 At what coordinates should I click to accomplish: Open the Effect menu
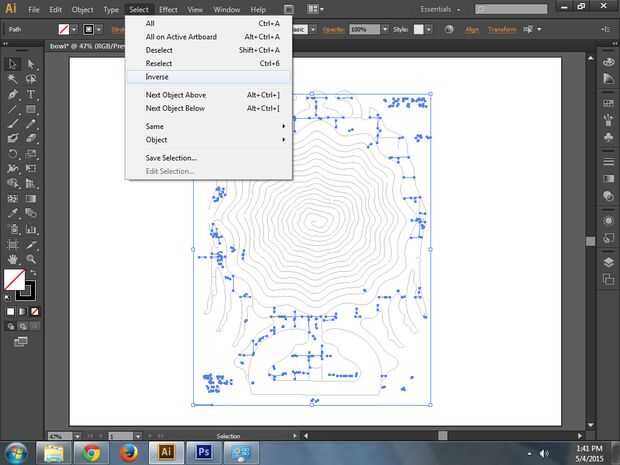click(x=168, y=9)
